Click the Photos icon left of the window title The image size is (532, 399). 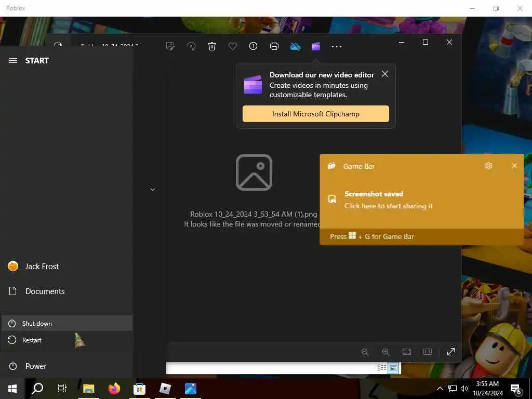pos(58,45)
